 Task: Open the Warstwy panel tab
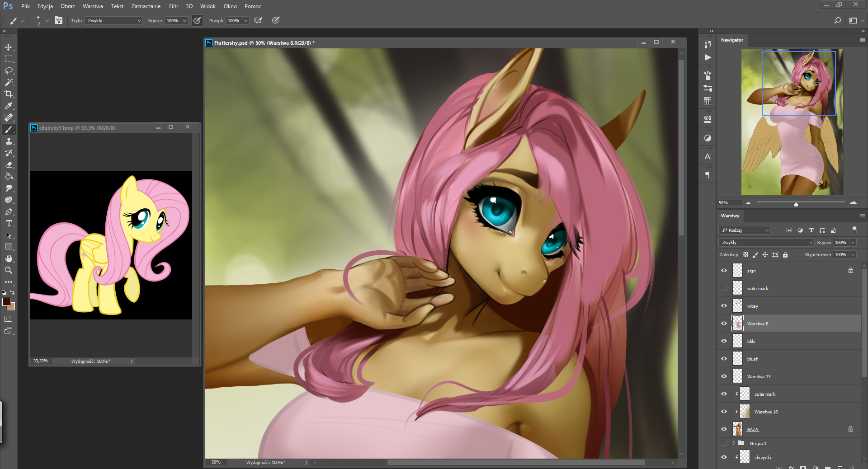730,216
